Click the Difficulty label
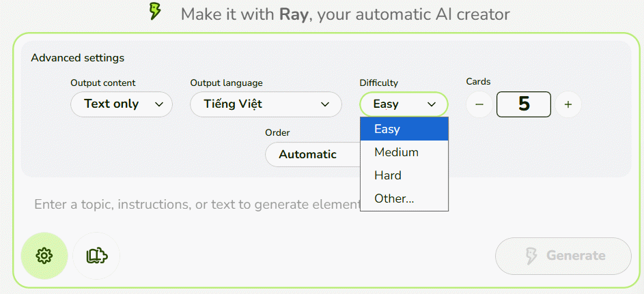The height and width of the screenshot is (294, 644). [378, 83]
